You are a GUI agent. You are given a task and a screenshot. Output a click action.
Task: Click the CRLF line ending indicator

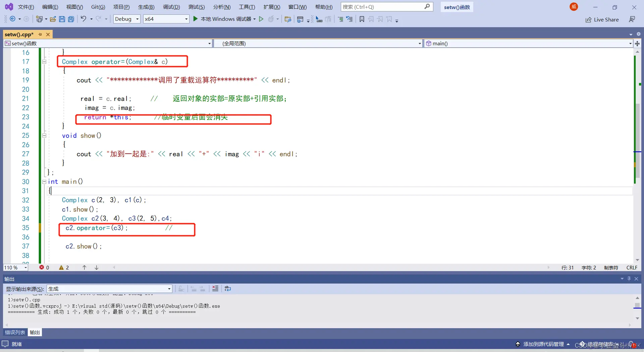[x=632, y=267]
